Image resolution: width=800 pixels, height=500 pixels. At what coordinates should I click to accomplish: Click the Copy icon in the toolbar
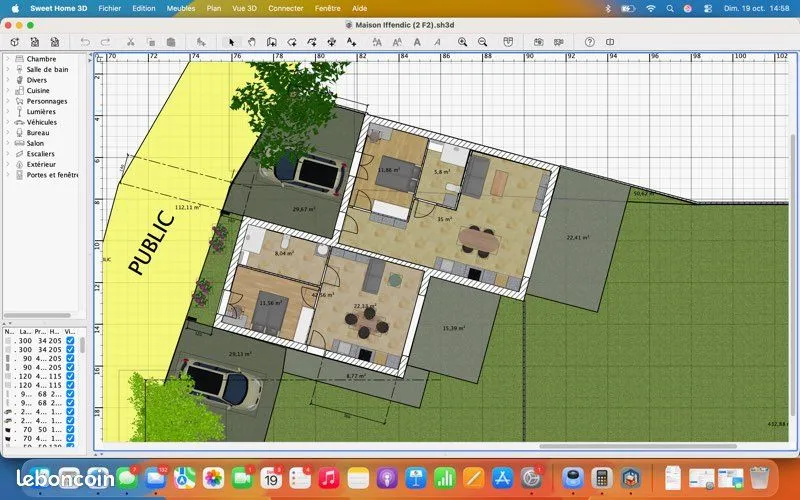pyautogui.click(x=151, y=42)
